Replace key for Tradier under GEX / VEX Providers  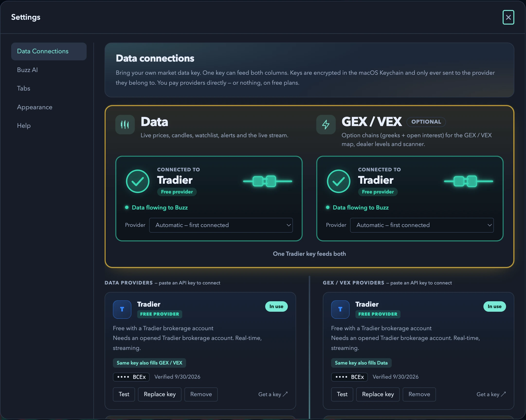[x=378, y=394]
